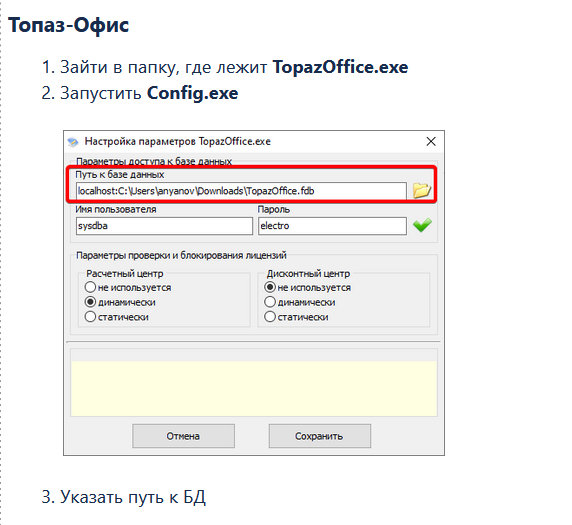Click the Пароль field containing electro
This screenshot has width=572, height=525.
click(332, 226)
